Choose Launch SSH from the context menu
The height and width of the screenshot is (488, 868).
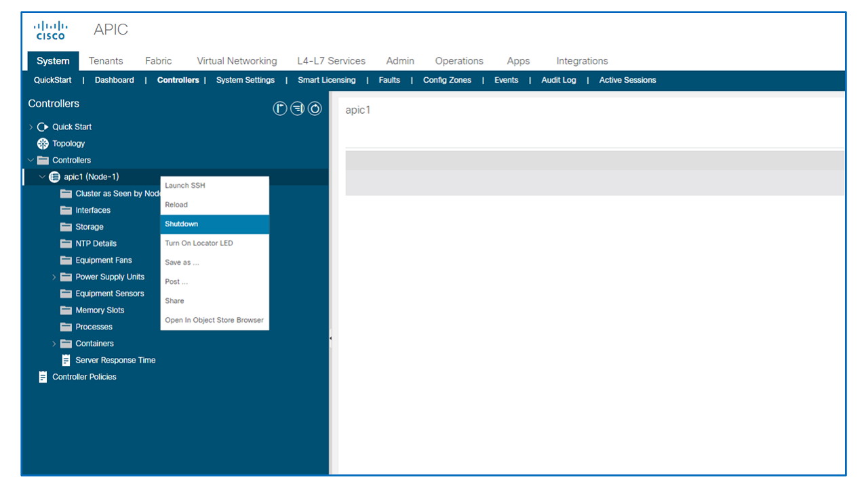coord(215,186)
